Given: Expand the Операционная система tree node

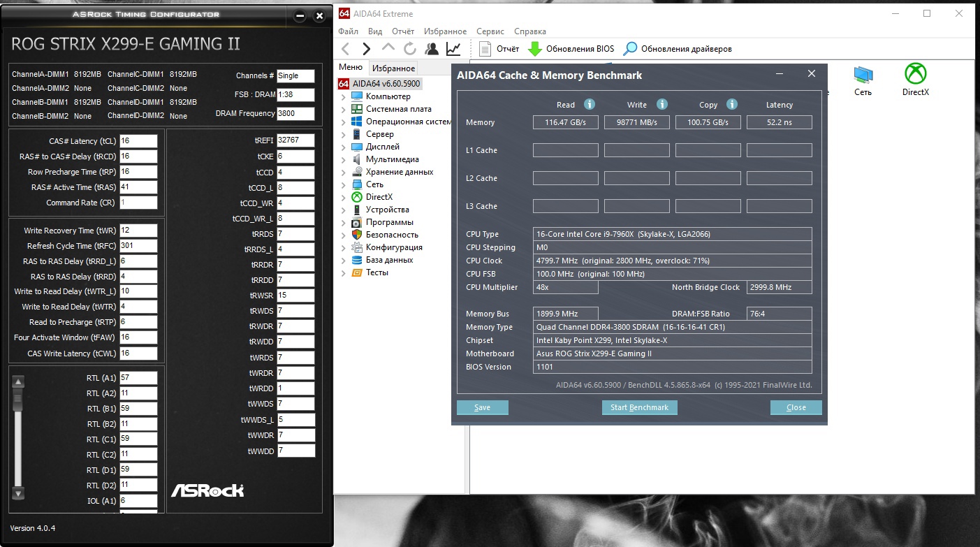Looking at the screenshot, I should tap(344, 122).
